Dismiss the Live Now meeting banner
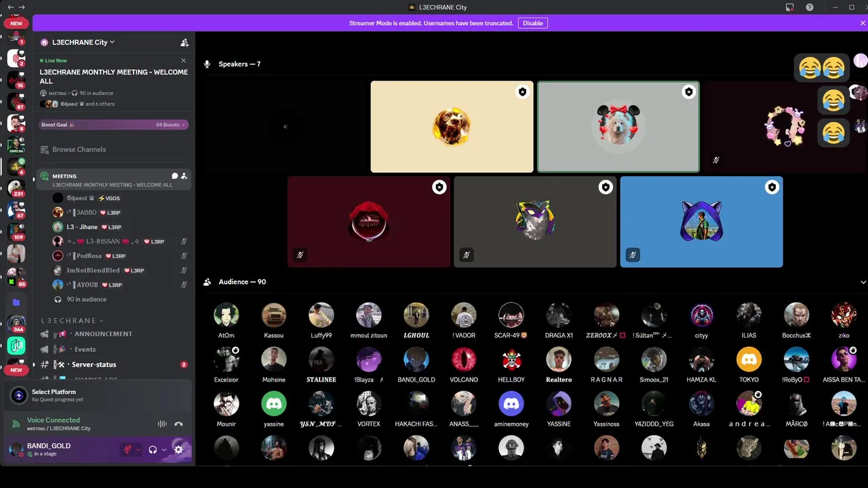Image resolution: width=868 pixels, height=488 pixels. pyautogui.click(x=183, y=60)
